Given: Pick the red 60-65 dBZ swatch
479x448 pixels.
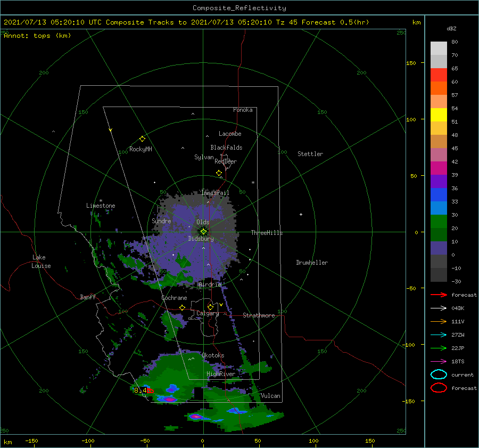Looking at the screenshot, I should (439, 75).
